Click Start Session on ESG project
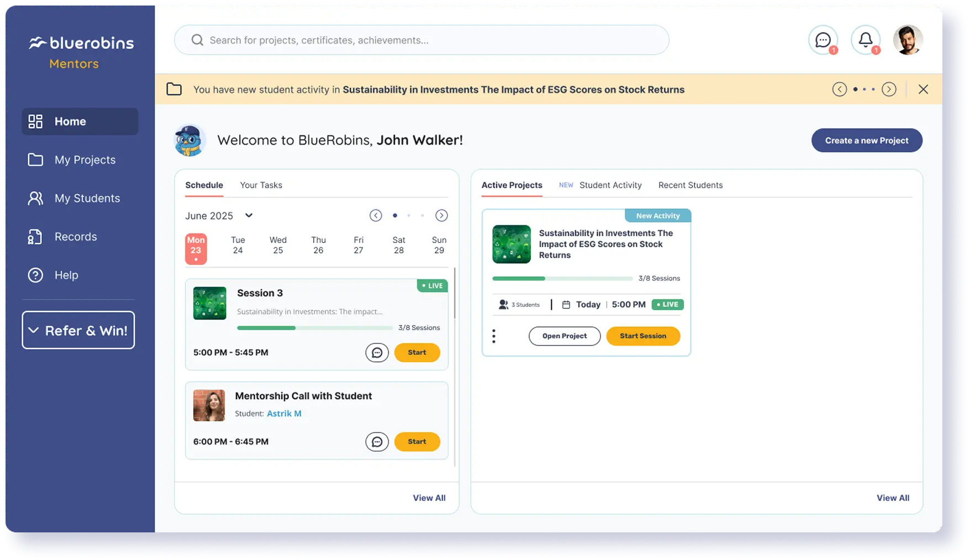This screenshot has width=970, height=560. coord(643,336)
